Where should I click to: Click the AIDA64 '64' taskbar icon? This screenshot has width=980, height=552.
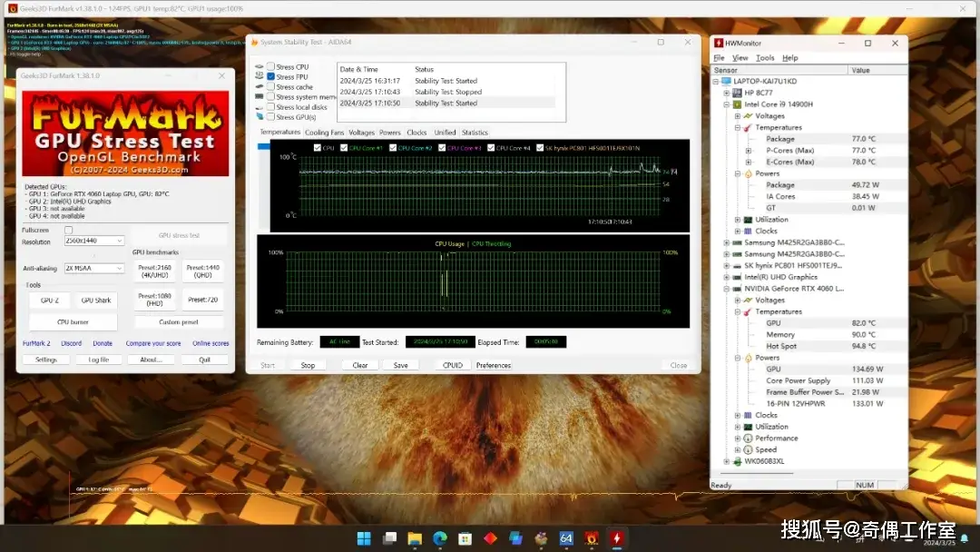(566, 538)
